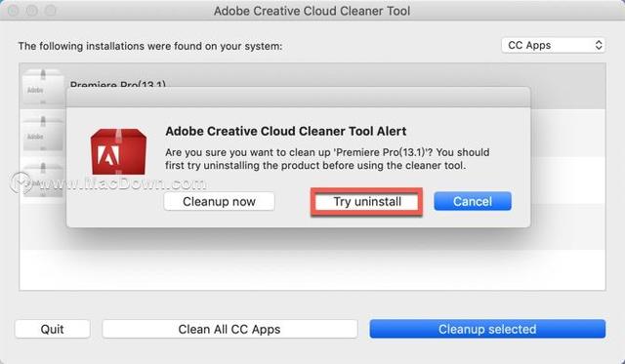The image size is (625, 364).
Task: Minimize the Cleaner Tool window
Action: tap(32, 11)
